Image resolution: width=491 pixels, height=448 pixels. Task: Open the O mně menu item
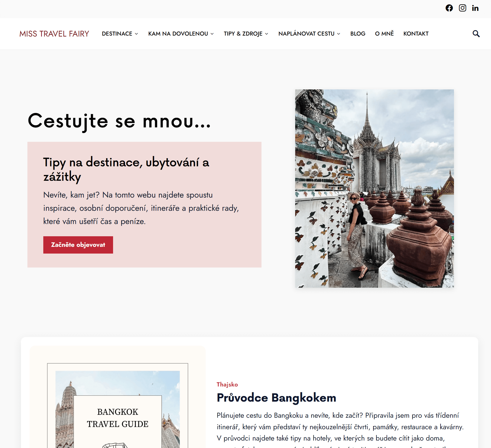tap(384, 34)
